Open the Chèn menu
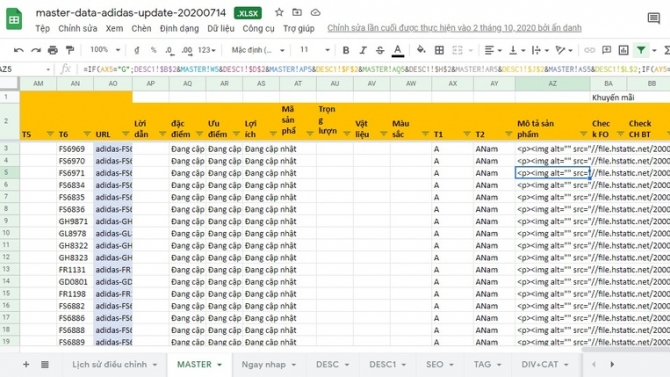 click(x=141, y=29)
